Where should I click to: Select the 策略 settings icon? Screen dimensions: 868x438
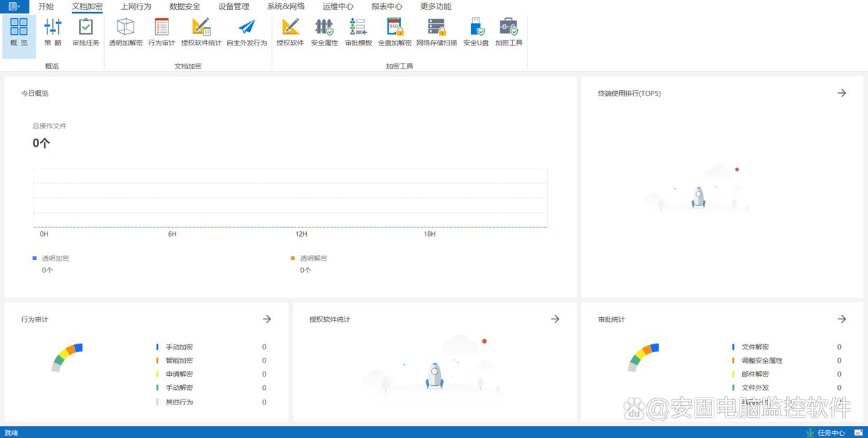(52, 32)
